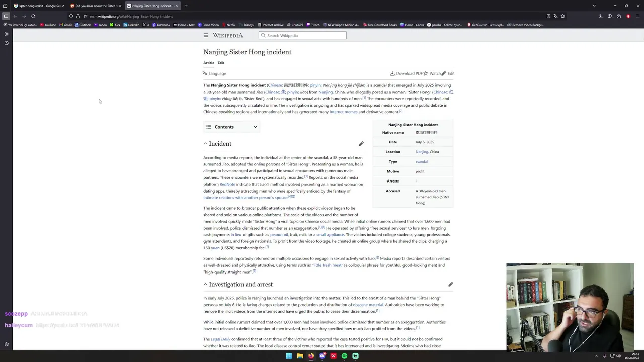
Task: Open the Nanjing link in infobox Location
Action: [422, 152]
